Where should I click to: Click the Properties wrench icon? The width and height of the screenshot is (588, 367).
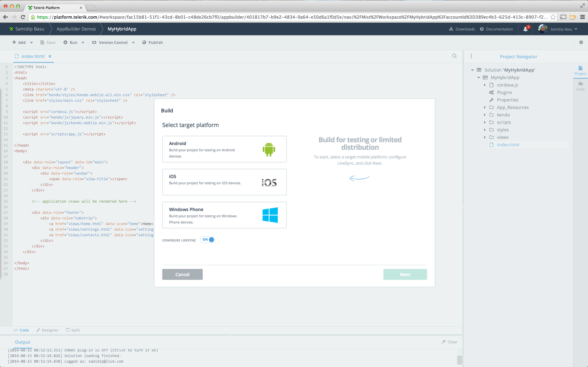[x=491, y=100]
